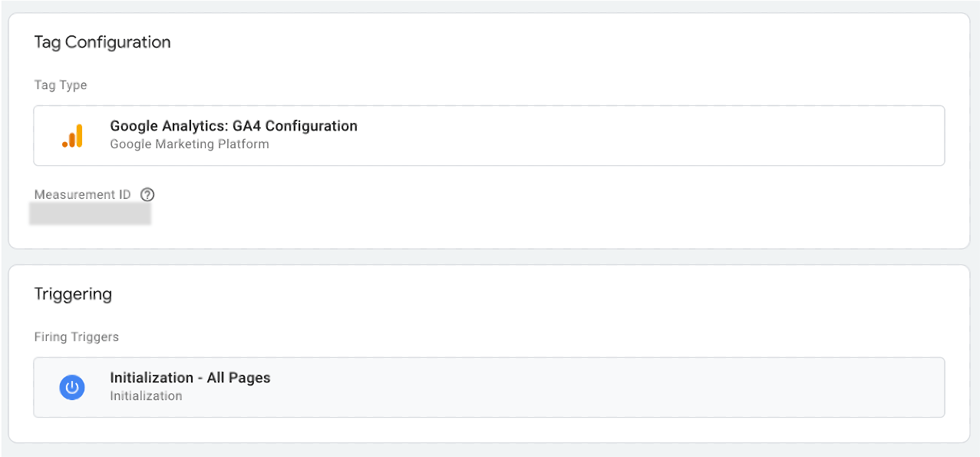Click the Tag Configuration heading
Screen dimensions: 980x457
[102, 42]
